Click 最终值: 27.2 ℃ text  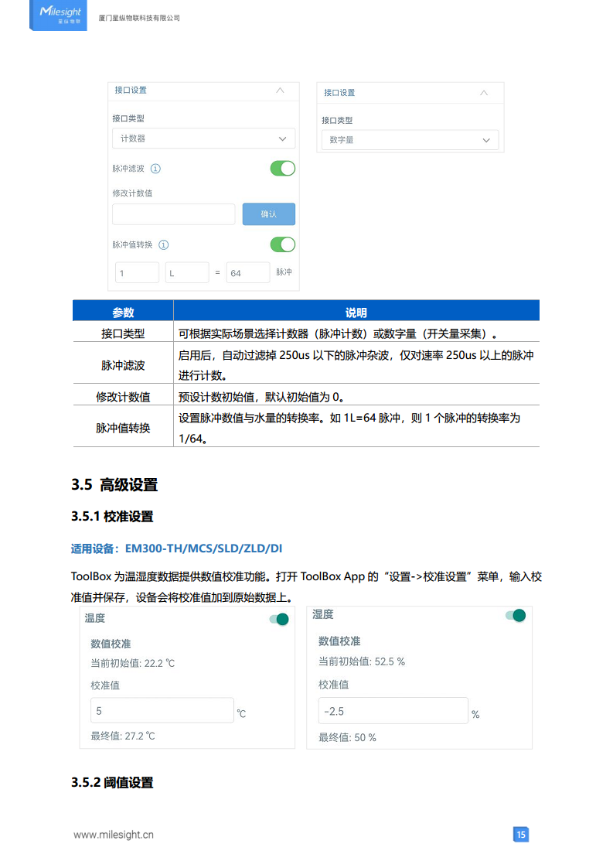coord(123,736)
